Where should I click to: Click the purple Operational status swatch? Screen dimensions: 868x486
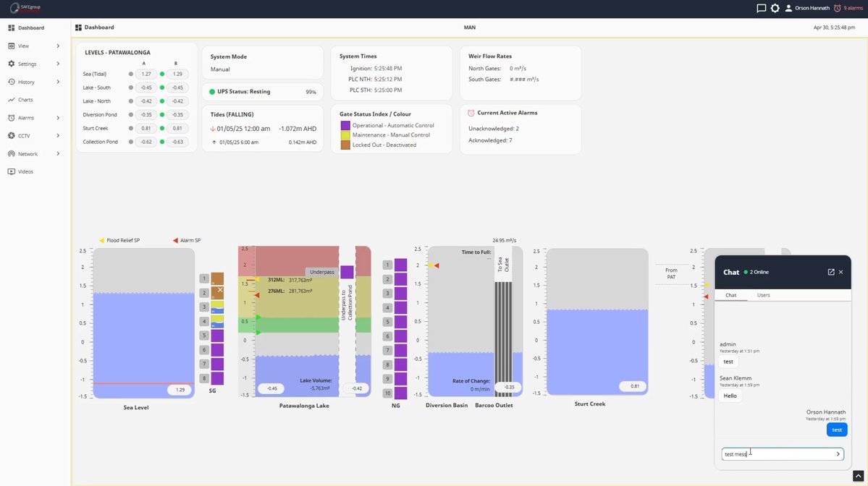click(x=346, y=124)
